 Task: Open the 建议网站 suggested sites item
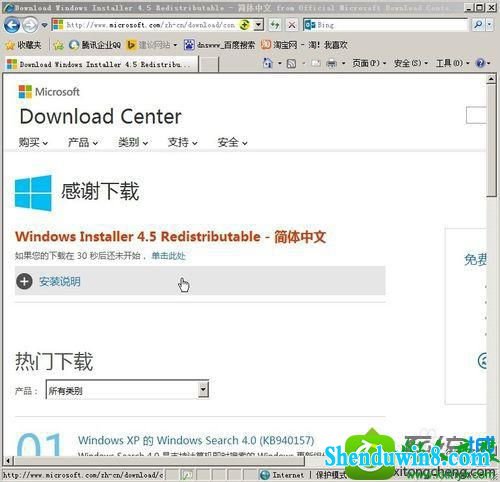(x=152, y=45)
